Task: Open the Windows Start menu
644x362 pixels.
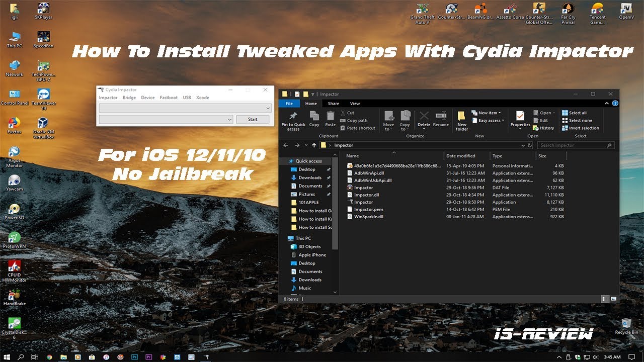Action: (x=7, y=357)
